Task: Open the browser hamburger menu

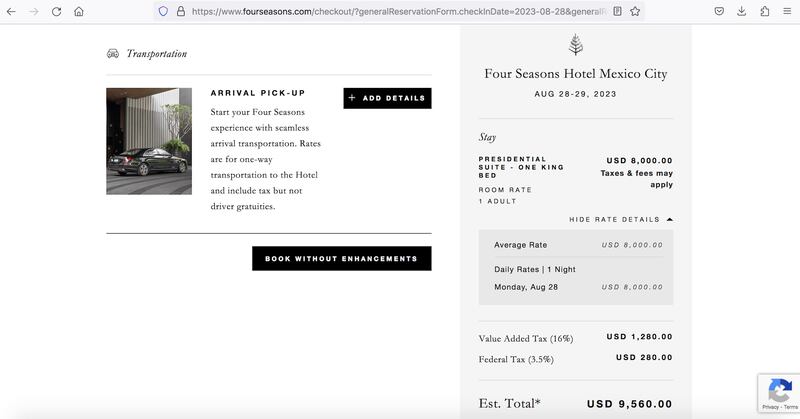Action: pos(787,11)
